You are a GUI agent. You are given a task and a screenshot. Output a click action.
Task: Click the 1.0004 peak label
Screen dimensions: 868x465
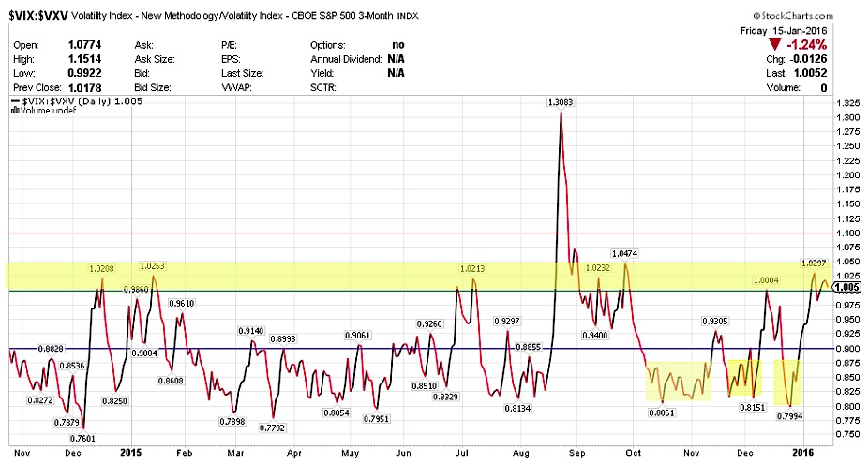pos(766,280)
